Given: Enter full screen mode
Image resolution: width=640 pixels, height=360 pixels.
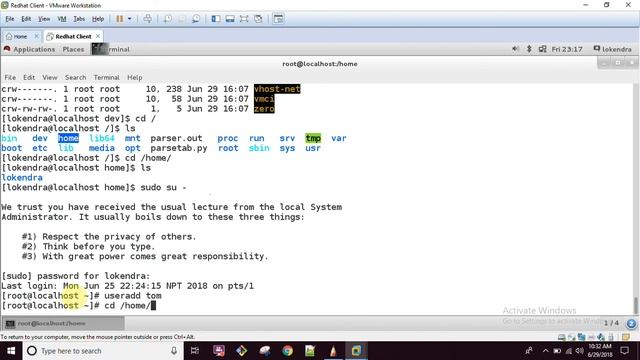Looking at the screenshot, I should click(x=244, y=19).
